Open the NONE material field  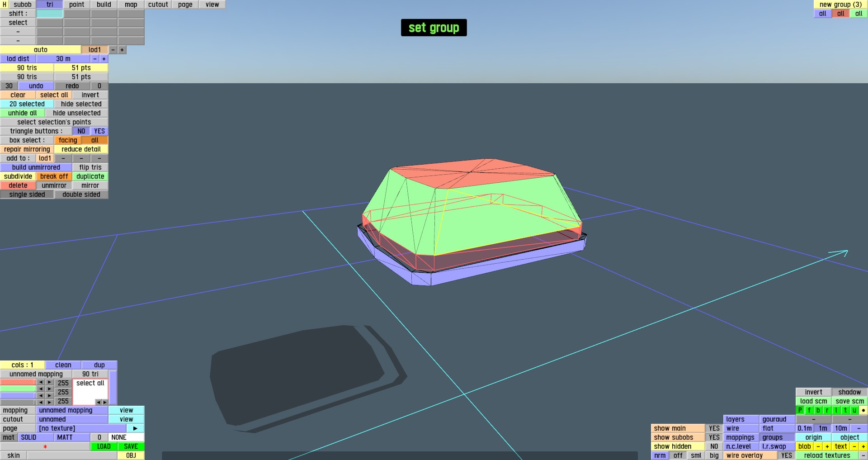[127, 437]
